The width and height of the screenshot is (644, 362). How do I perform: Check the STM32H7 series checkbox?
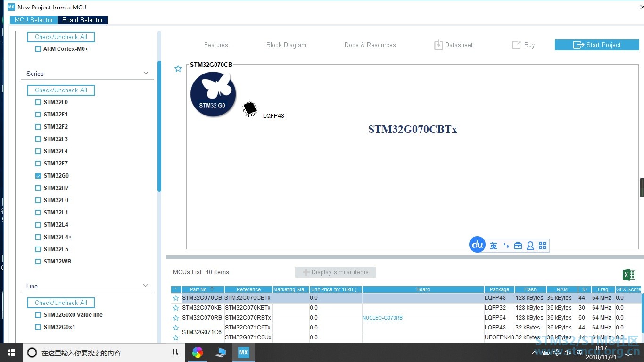coord(38,188)
